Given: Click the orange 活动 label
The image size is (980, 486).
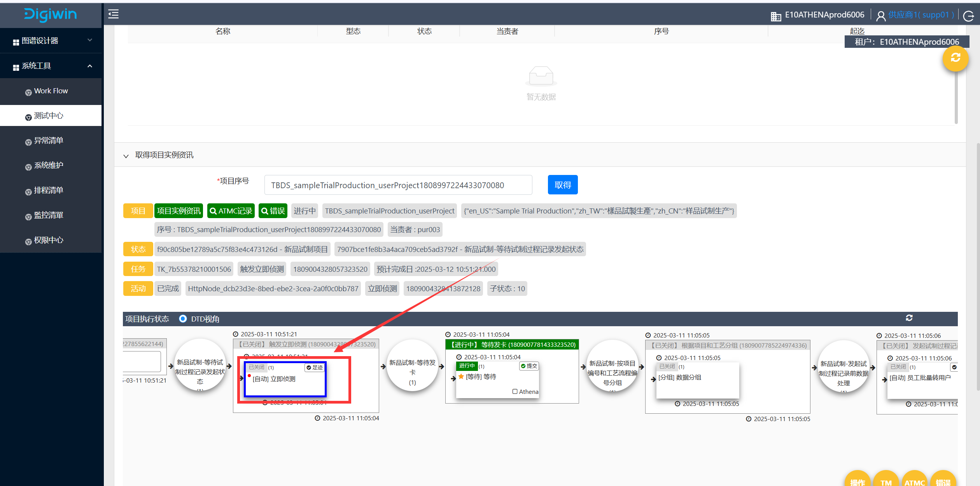Looking at the screenshot, I should [138, 288].
